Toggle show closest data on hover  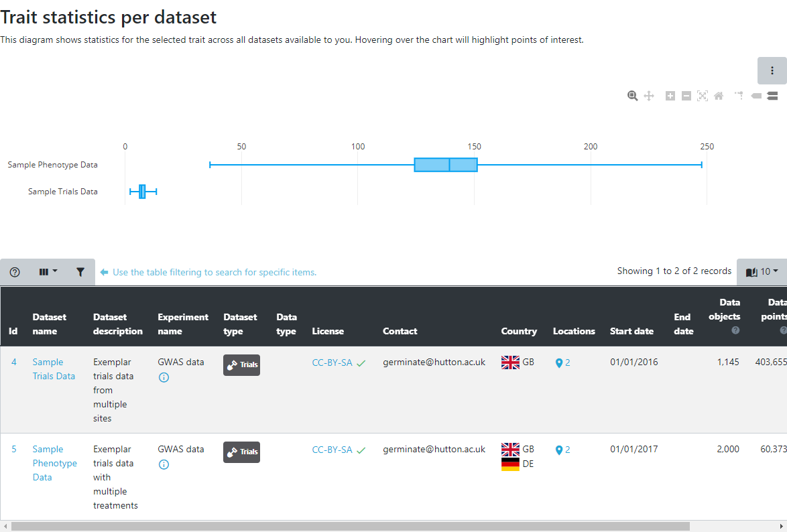tap(756, 96)
